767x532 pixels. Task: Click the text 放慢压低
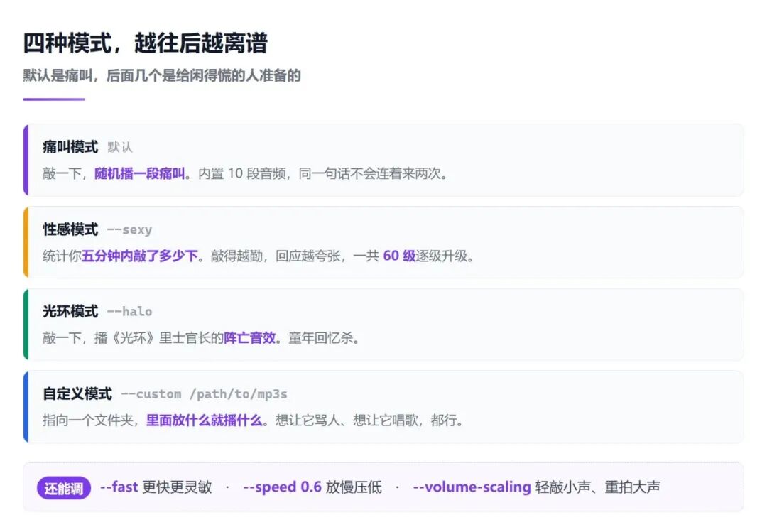[x=354, y=487]
